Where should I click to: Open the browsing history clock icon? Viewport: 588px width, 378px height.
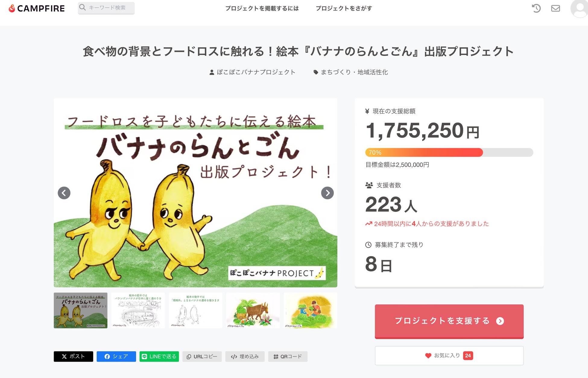pos(536,8)
